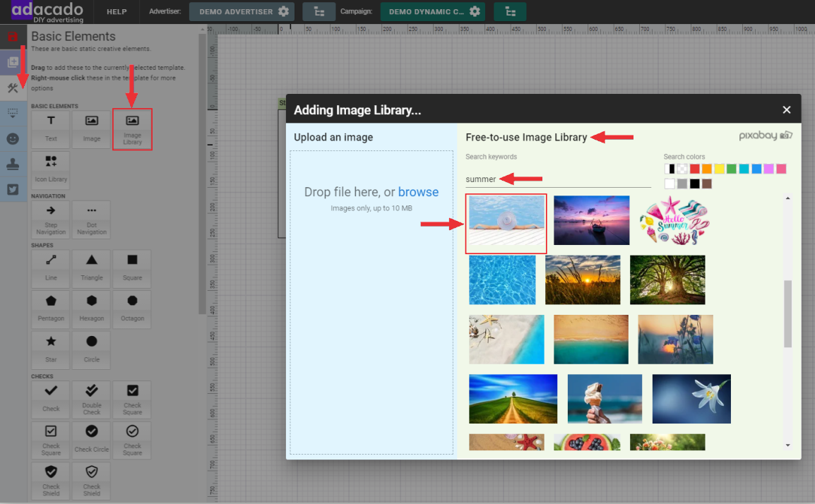Select the large green tree image
This screenshot has height=504, width=815.
coord(667,280)
